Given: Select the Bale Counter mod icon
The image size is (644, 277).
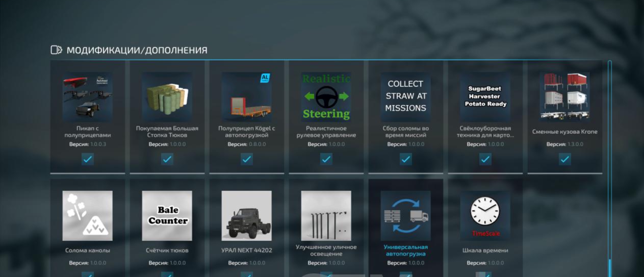Looking at the screenshot, I should point(167,216).
